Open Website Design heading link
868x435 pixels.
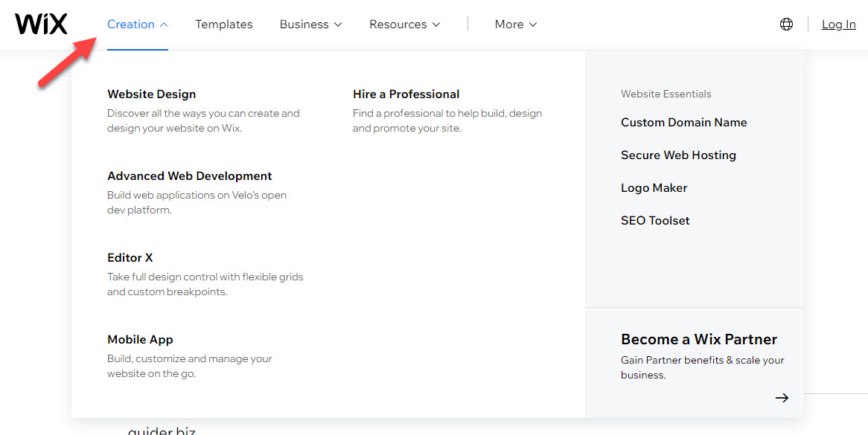[152, 94]
